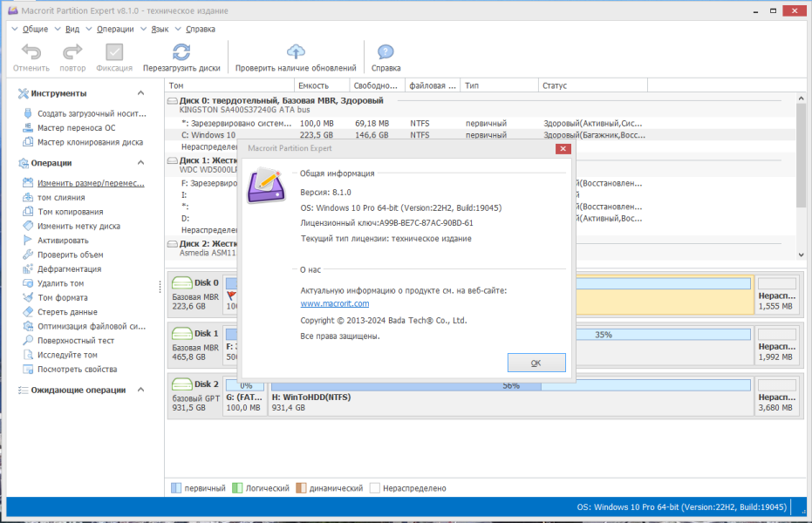812x523 pixels.
Task: Sort by Тип column header
Action: 500,85
